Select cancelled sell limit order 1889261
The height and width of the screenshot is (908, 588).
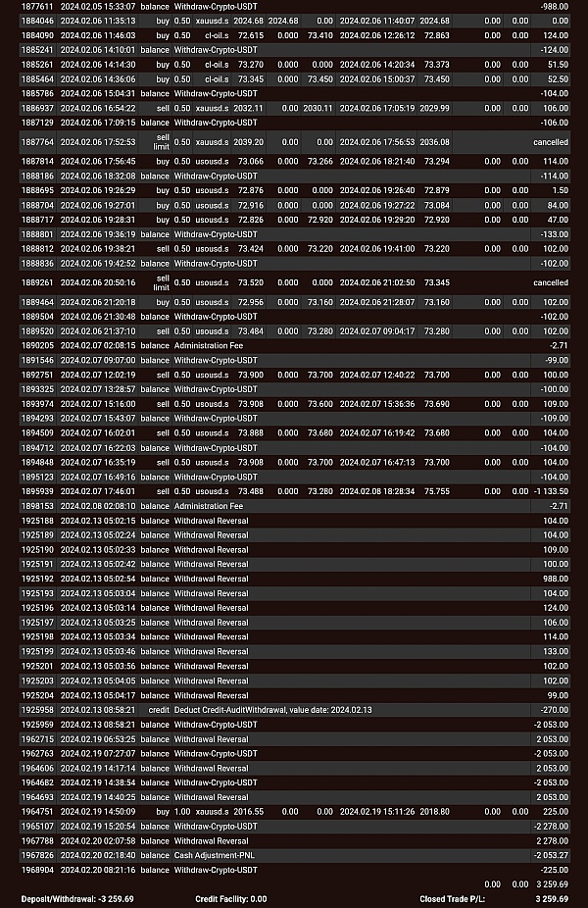294,282
